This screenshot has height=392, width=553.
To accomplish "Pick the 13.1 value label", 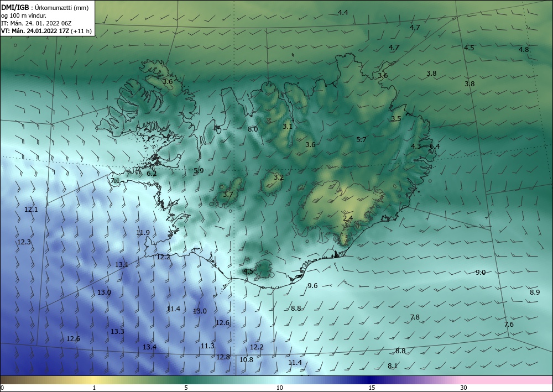I will [122, 265].
